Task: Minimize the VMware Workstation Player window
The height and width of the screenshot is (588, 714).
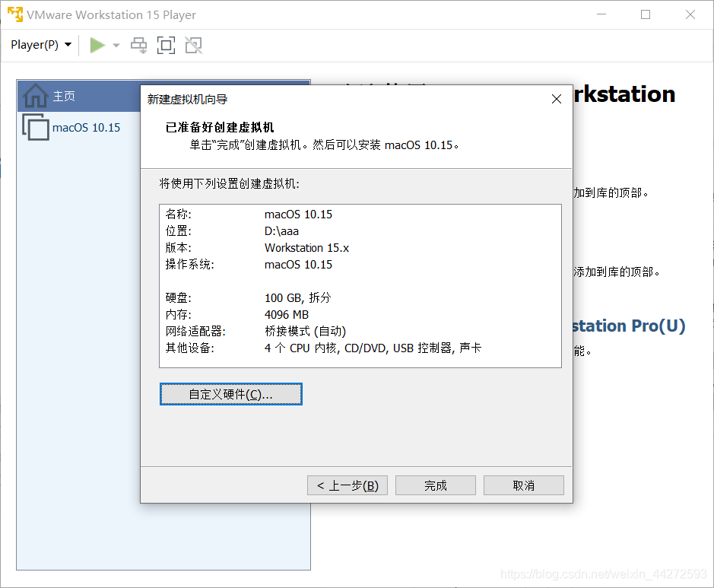Action: 601,14
